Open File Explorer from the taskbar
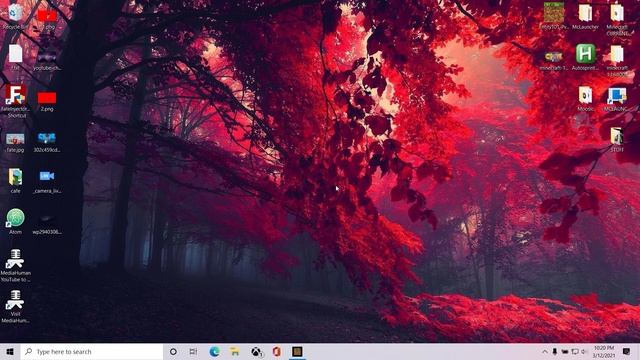640x360 pixels. point(235,351)
